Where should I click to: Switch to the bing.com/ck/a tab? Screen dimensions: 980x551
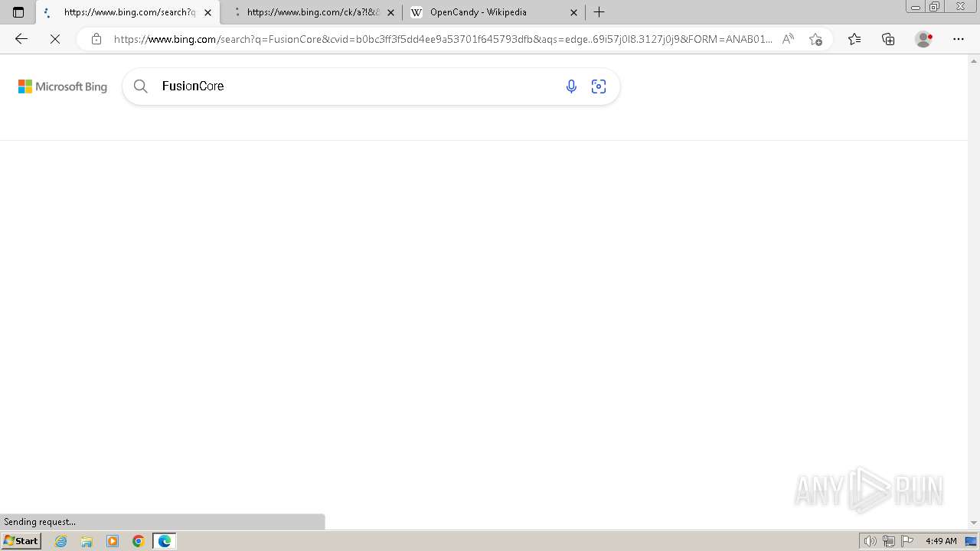312,12
